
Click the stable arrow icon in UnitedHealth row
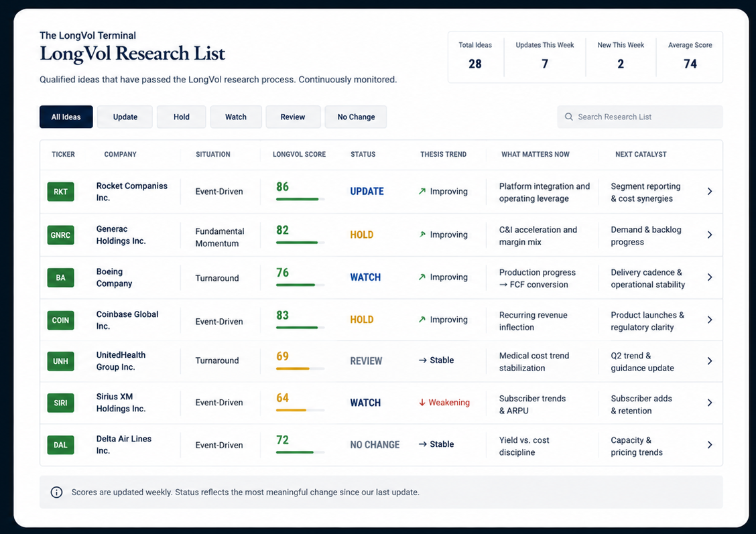pyautogui.click(x=422, y=360)
